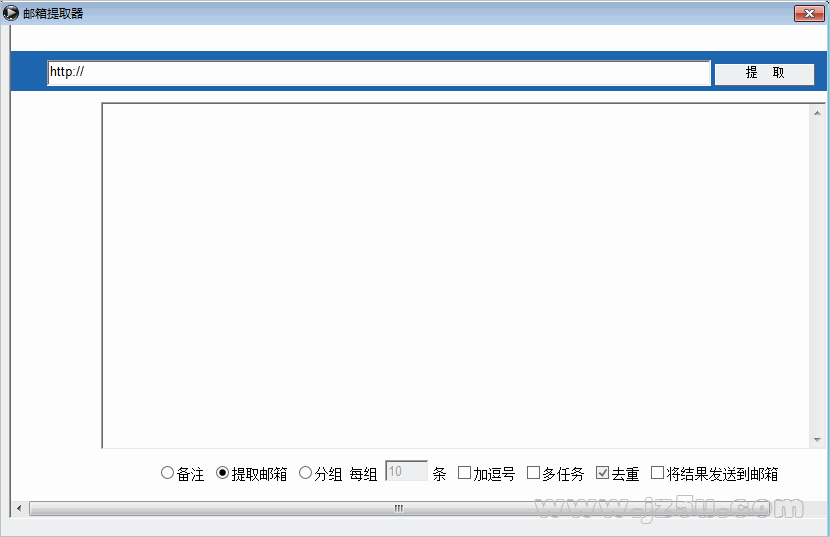
Task: Select the 备注 radio button
Action: [x=167, y=473]
